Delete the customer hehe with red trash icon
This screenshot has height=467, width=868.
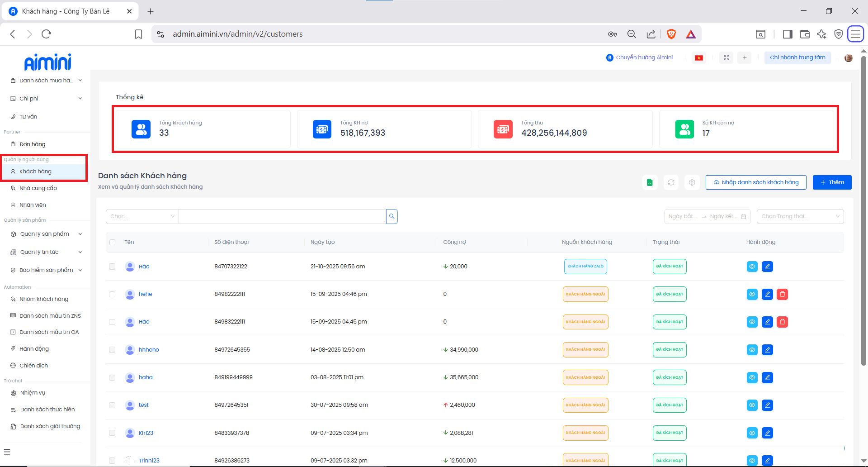[782, 295]
